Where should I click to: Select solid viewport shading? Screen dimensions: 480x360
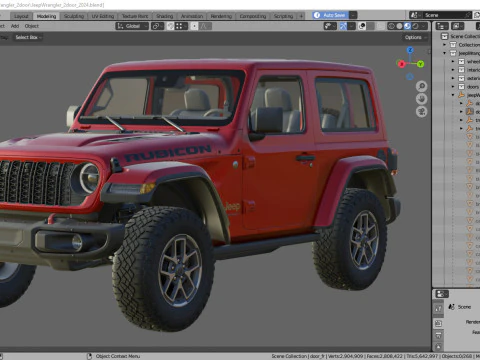point(399,26)
